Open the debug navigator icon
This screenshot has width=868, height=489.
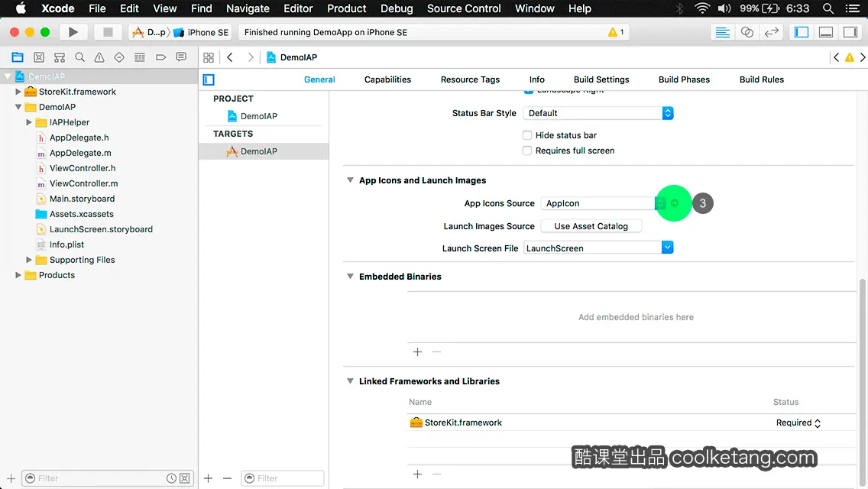(x=140, y=57)
